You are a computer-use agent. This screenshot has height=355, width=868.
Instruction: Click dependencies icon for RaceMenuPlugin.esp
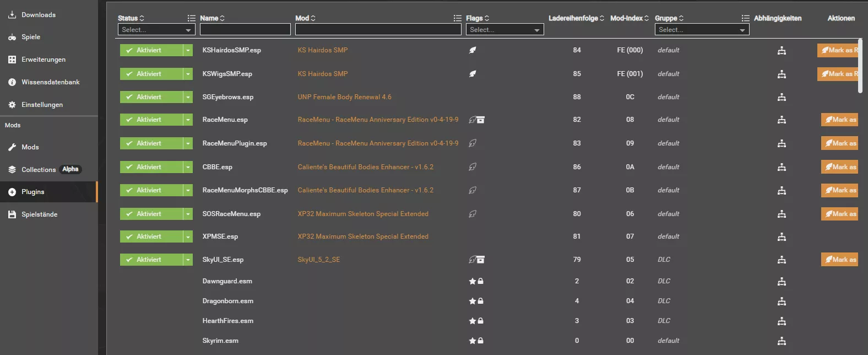point(782,144)
